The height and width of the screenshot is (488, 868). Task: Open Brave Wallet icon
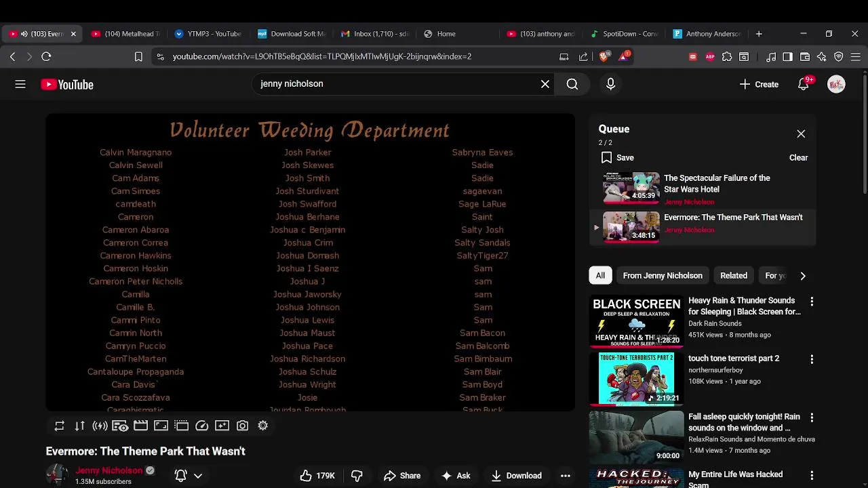point(805,57)
